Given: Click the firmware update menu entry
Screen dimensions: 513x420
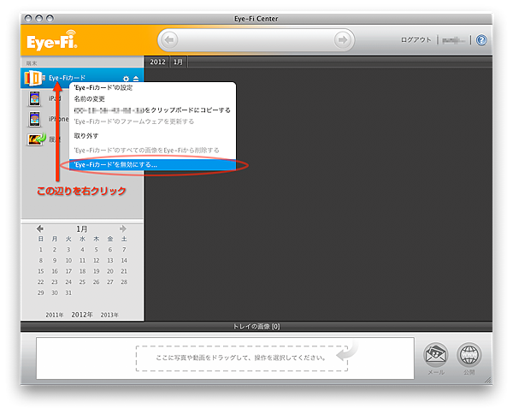Looking at the screenshot, I should pos(152,121).
